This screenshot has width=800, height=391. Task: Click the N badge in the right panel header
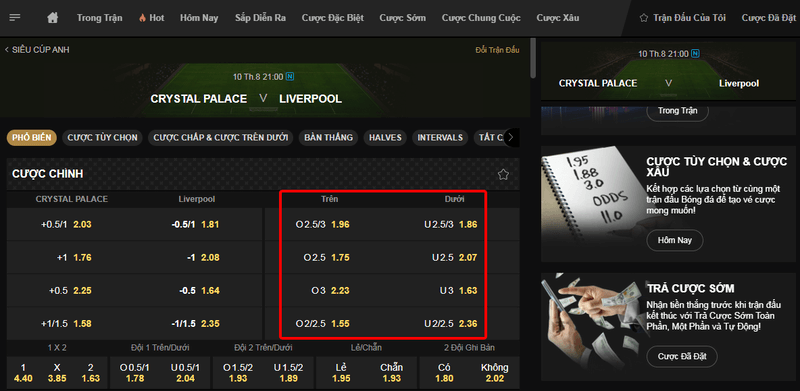coord(696,54)
